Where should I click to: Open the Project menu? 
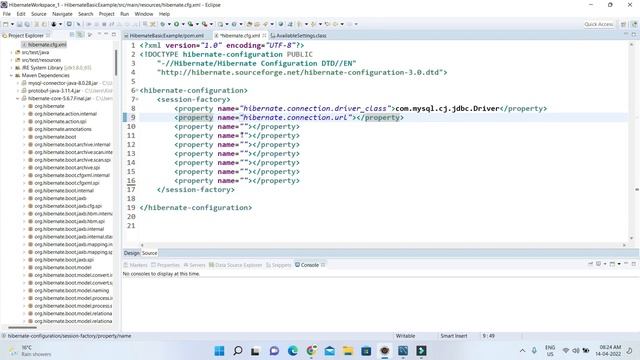[x=107, y=14]
